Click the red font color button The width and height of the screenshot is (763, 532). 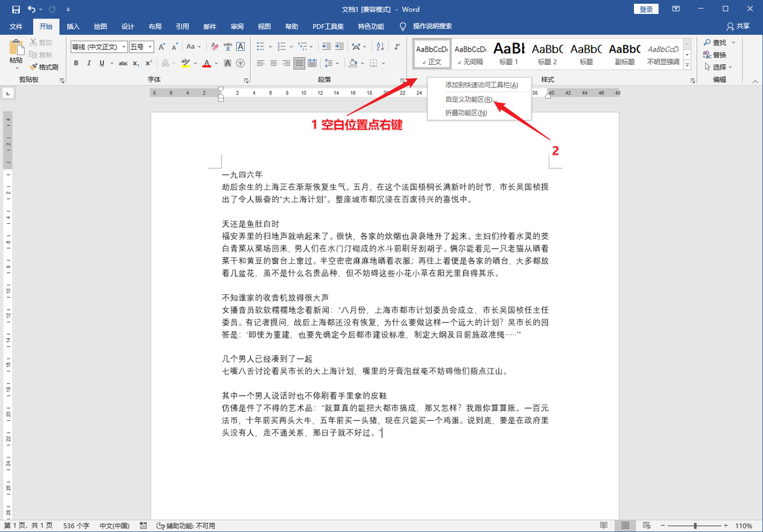206,63
